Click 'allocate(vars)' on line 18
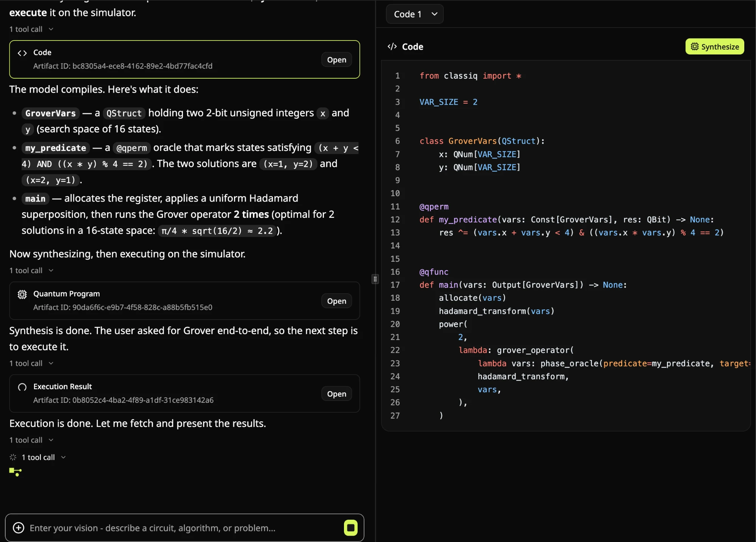The image size is (756, 542). coord(472,298)
